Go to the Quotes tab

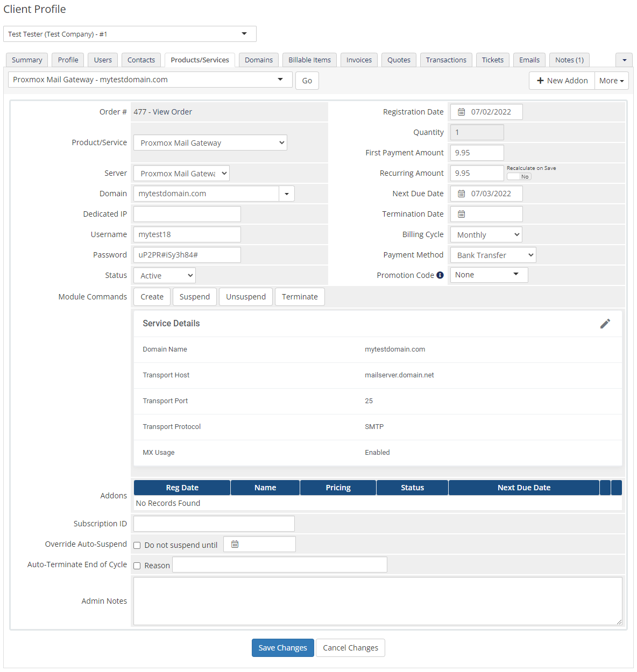click(x=399, y=60)
